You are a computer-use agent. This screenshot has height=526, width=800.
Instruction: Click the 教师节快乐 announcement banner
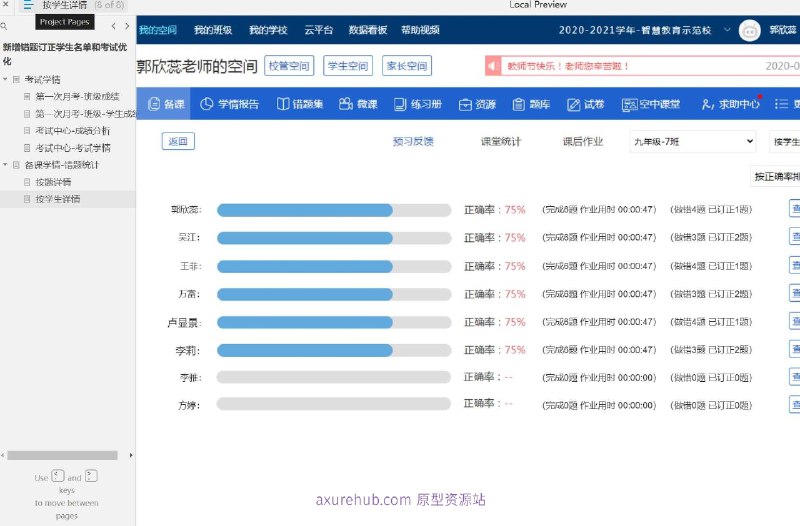643,66
